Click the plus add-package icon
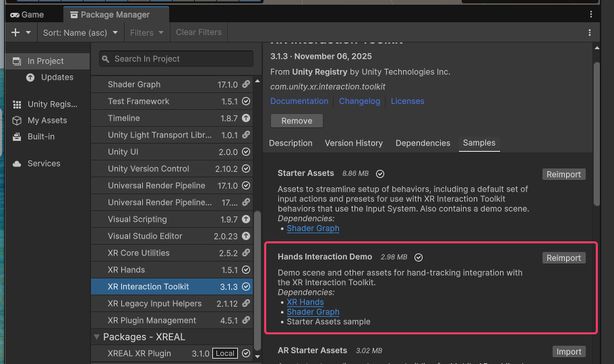The height and width of the screenshot is (364, 614). pos(16,32)
